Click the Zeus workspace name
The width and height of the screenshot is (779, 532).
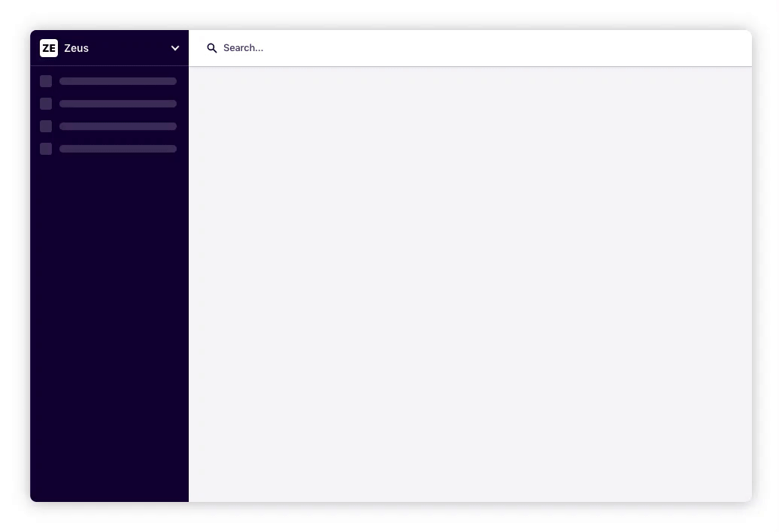tap(77, 48)
